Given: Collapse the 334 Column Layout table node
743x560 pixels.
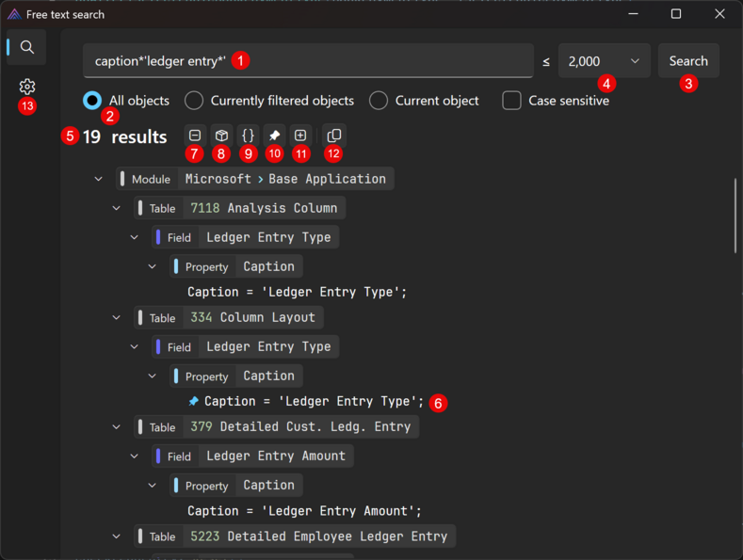Looking at the screenshot, I should [x=117, y=318].
